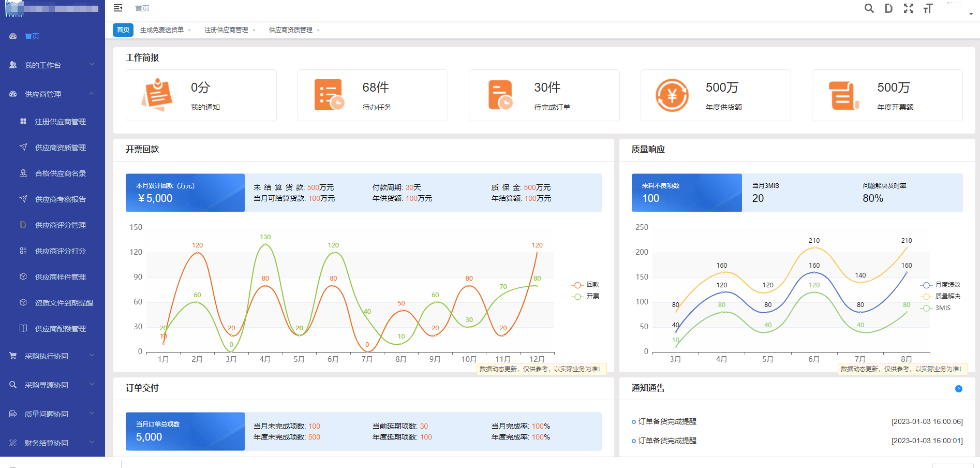Click 供应商配额管理 book icon

[23, 329]
